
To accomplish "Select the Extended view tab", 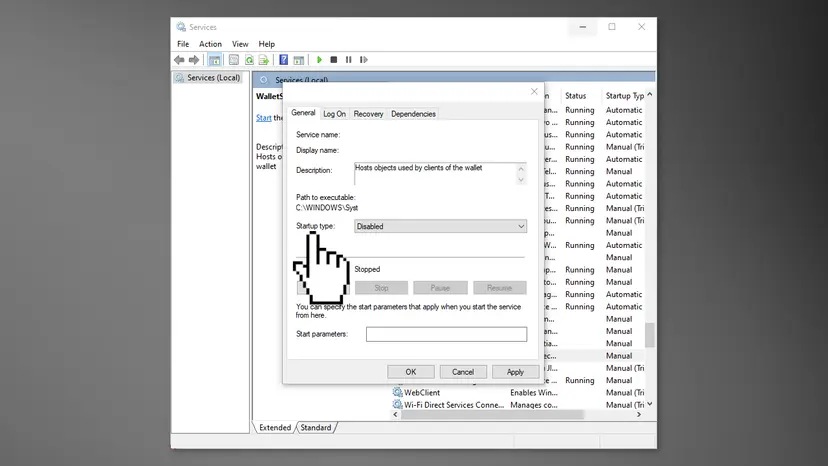I will click(x=275, y=427).
